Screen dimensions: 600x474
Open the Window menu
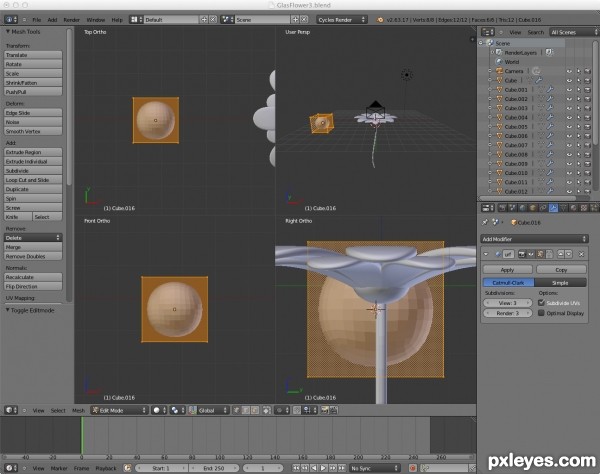point(96,20)
